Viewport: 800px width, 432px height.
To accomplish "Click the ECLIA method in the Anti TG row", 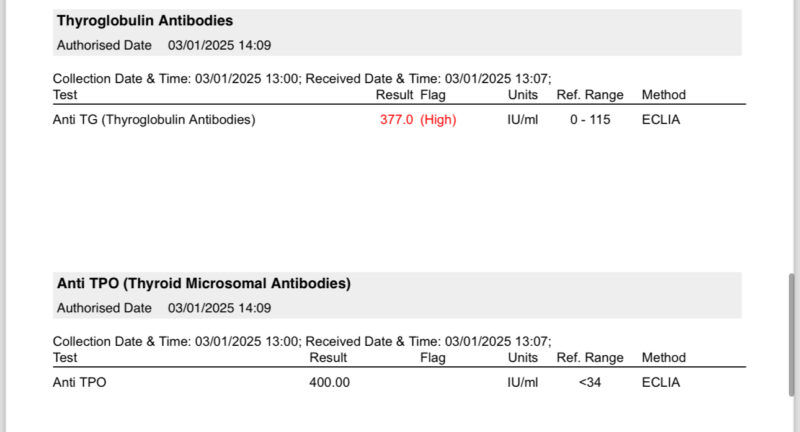I will point(661,120).
